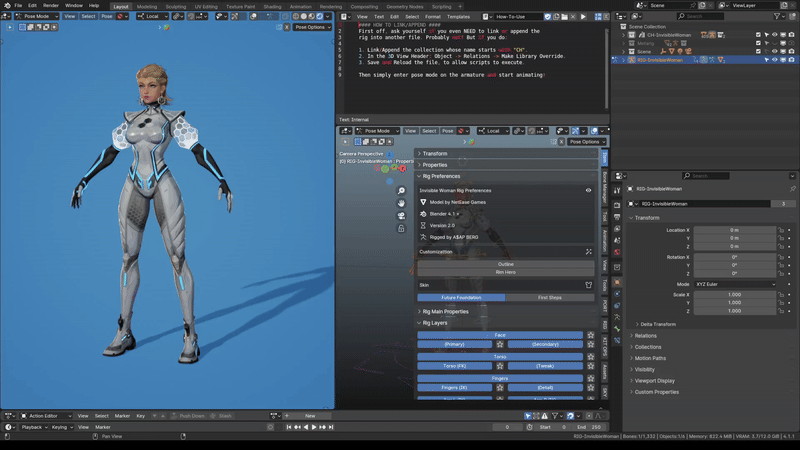Open the Tool properties tab icon
Viewport: 800px width, 450px height.
point(617,190)
